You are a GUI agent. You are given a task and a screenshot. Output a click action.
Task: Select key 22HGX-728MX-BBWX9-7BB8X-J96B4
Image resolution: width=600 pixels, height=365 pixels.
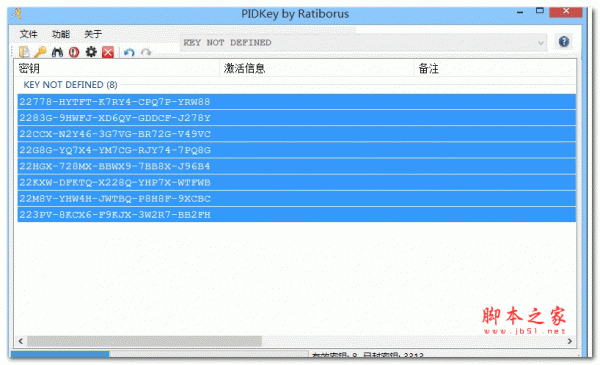coord(297,166)
